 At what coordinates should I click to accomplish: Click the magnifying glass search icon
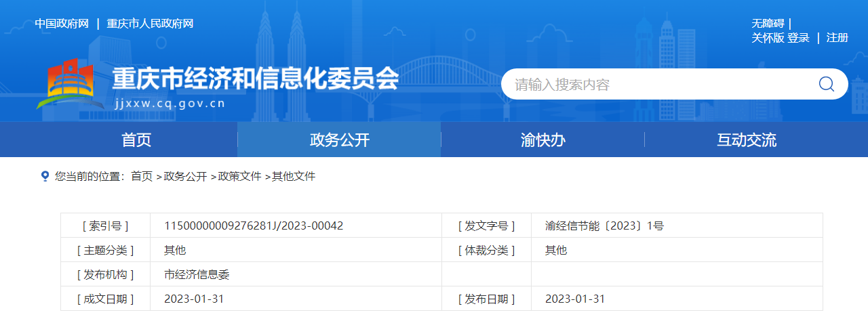pyautogui.click(x=826, y=84)
